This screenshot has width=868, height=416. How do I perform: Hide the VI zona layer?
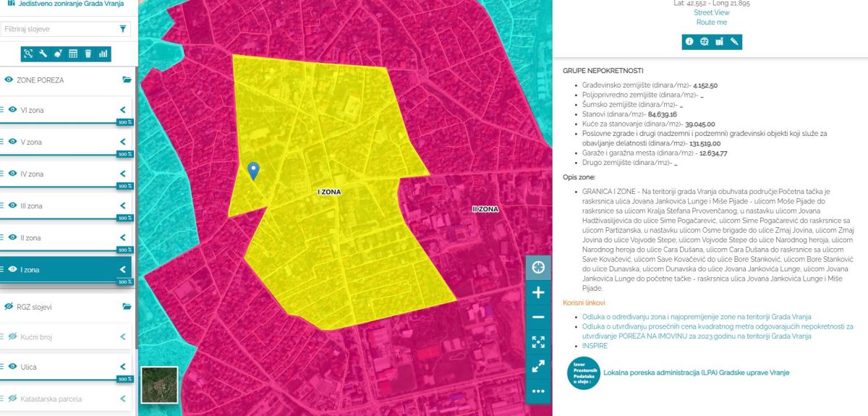pos(12,110)
